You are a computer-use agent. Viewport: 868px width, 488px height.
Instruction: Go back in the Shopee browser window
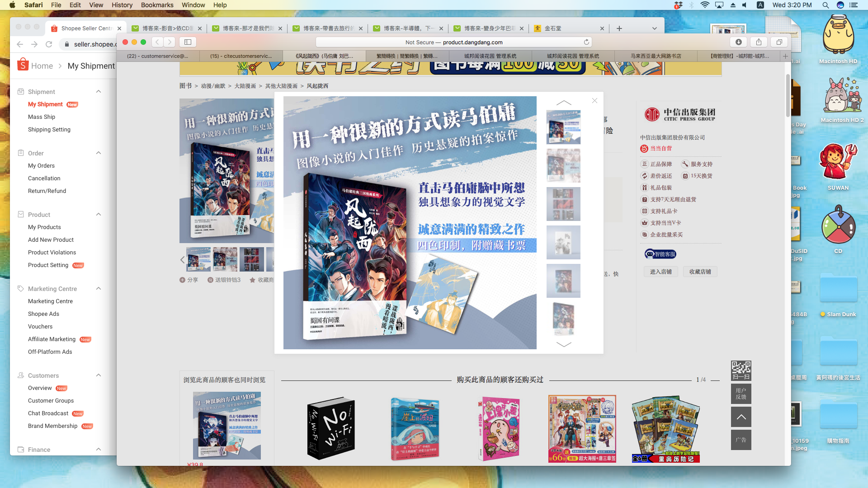(x=20, y=44)
